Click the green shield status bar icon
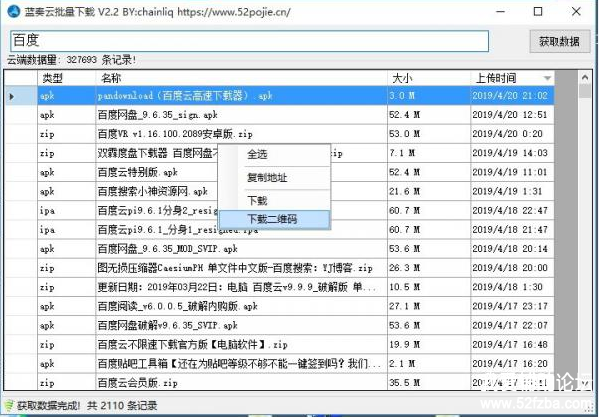 (x=9, y=405)
